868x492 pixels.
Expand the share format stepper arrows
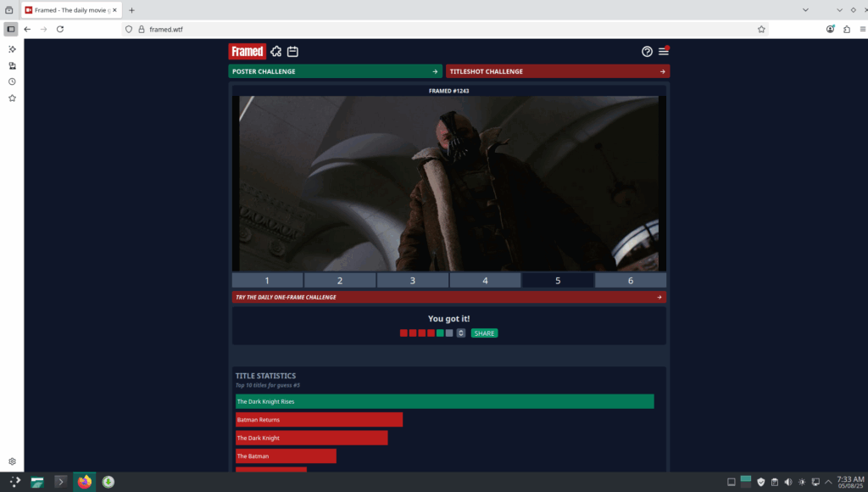tap(461, 333)
